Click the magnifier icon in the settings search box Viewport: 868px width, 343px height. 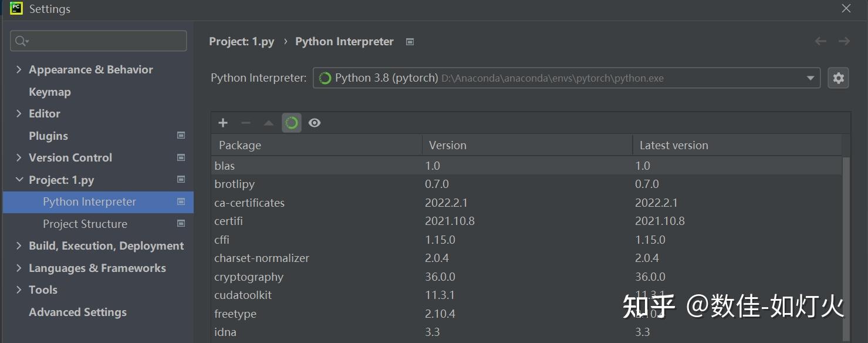pos(19,40)
